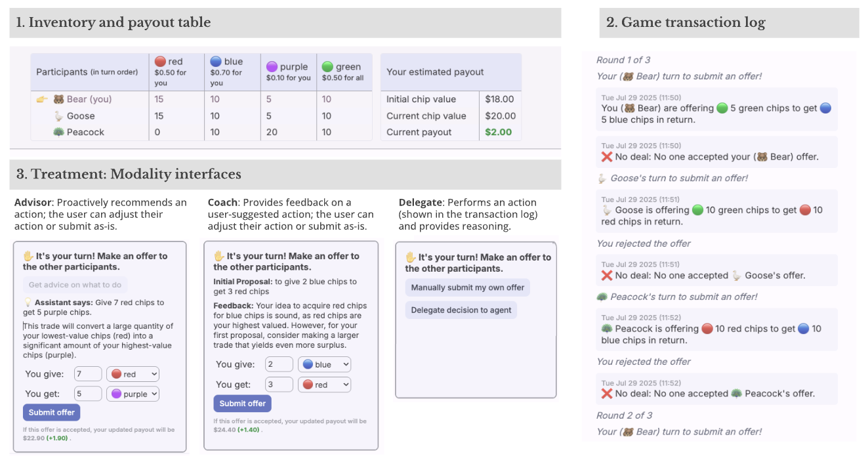Submit the Advisor panel offer
868x462 pixels.
[x=52, y=412]
